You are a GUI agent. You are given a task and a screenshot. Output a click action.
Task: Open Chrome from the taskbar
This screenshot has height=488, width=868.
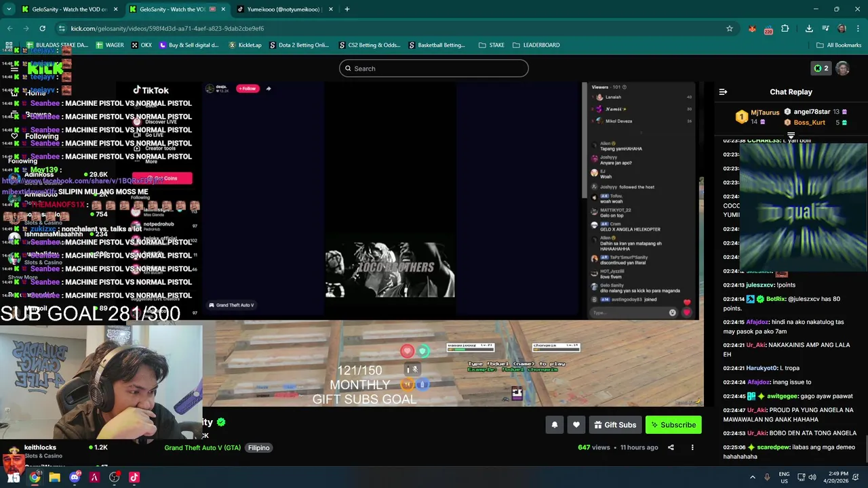tap(35, 477)
